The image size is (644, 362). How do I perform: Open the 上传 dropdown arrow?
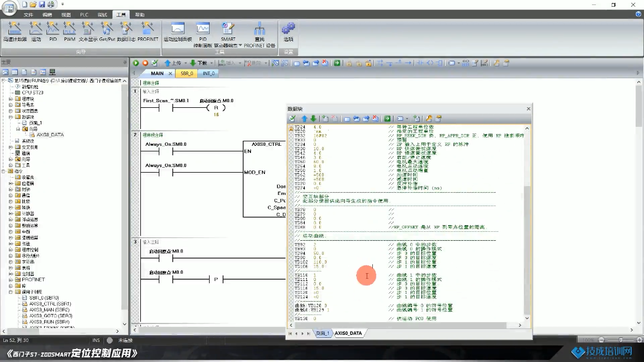[185, 63]
